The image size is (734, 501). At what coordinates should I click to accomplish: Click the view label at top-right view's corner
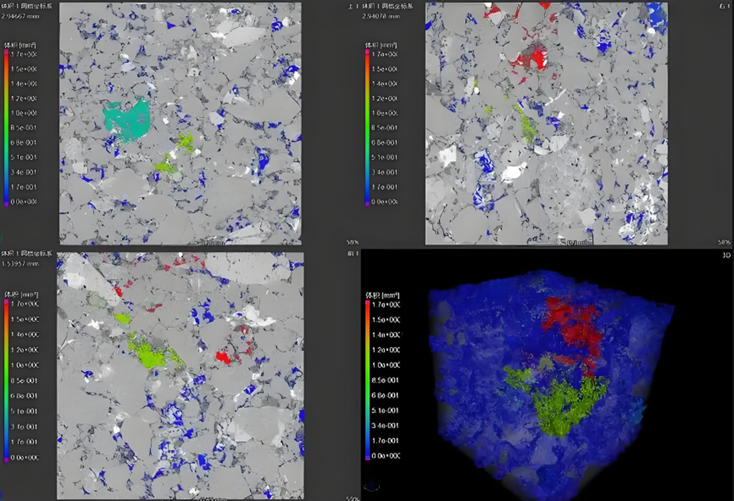click(725, 6)
